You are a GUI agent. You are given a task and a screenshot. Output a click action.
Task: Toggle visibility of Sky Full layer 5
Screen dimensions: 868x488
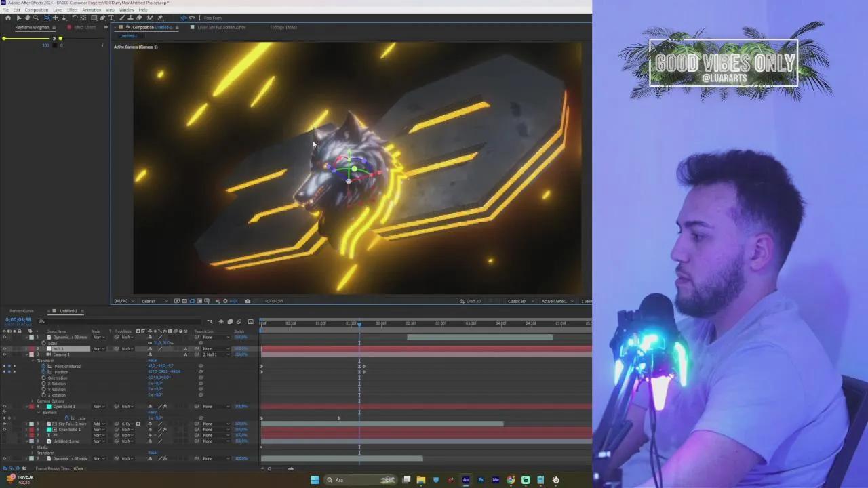(4, 424)
